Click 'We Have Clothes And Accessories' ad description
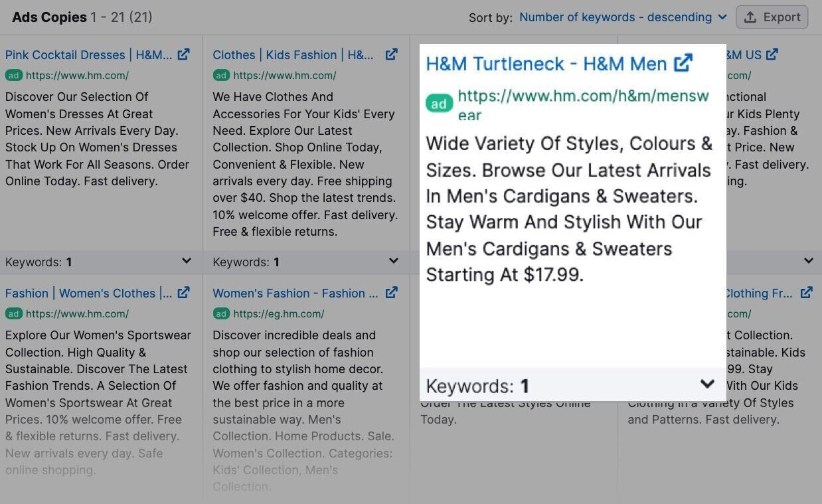This screenshot has width=822, height=504. 305,164
